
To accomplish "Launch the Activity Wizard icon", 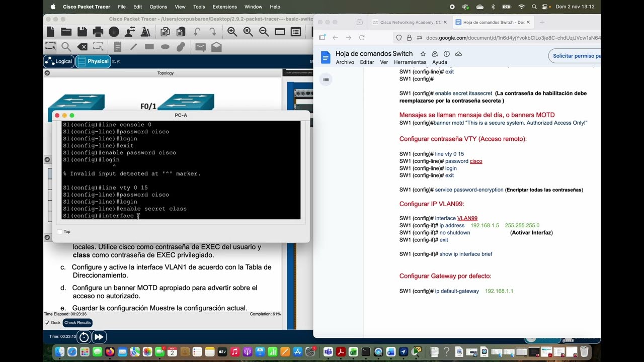I will pos(145,32).
